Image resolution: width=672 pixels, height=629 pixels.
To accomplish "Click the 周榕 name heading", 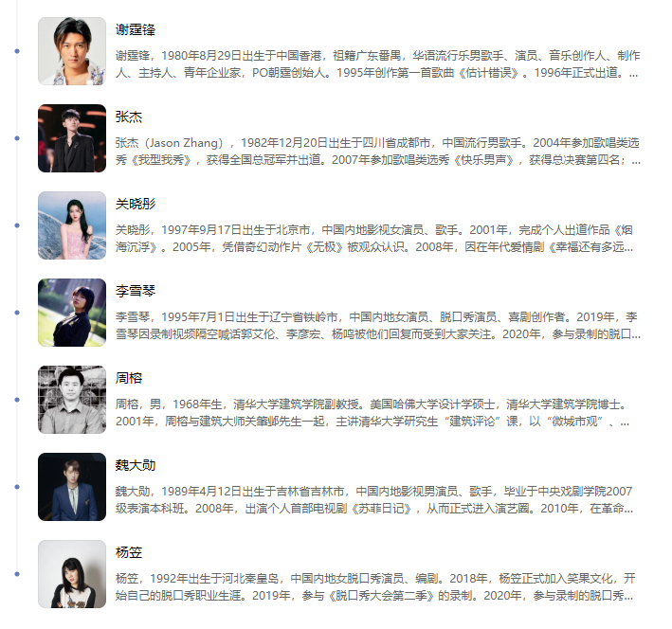I will tap(129, 378).
